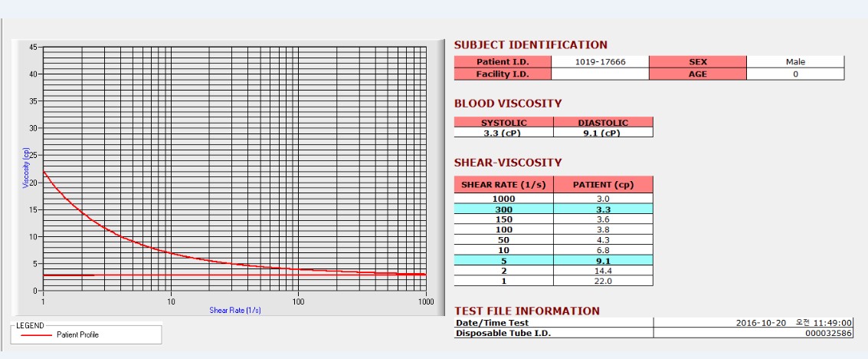Click the SYSTOLIC header cell

[x=504, y=123]
